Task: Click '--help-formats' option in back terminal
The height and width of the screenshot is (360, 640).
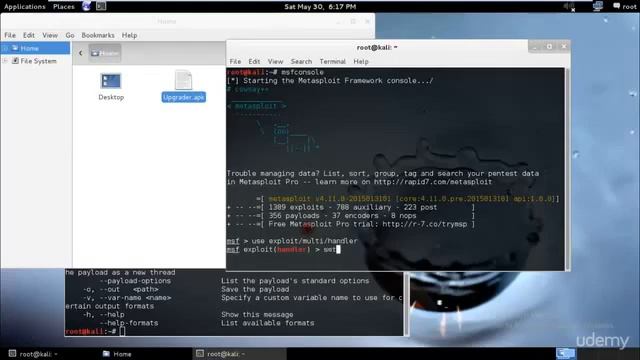Action: pyautogui.click(x=129, y=323)
